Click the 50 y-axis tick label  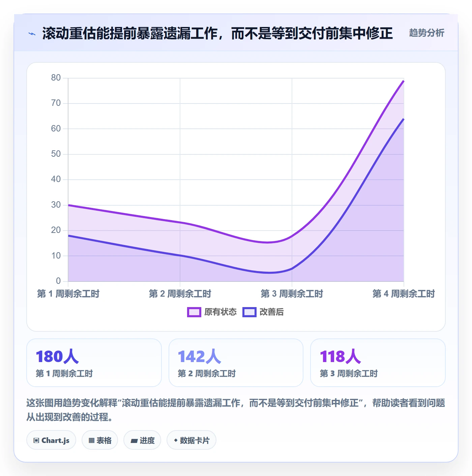pos(56,154)
